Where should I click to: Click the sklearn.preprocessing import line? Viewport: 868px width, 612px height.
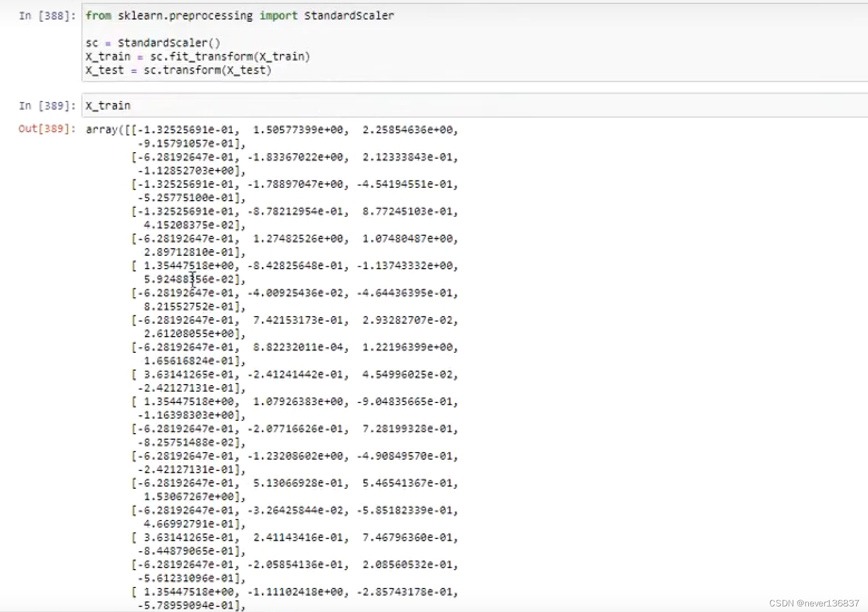click(x=240, y=16)
